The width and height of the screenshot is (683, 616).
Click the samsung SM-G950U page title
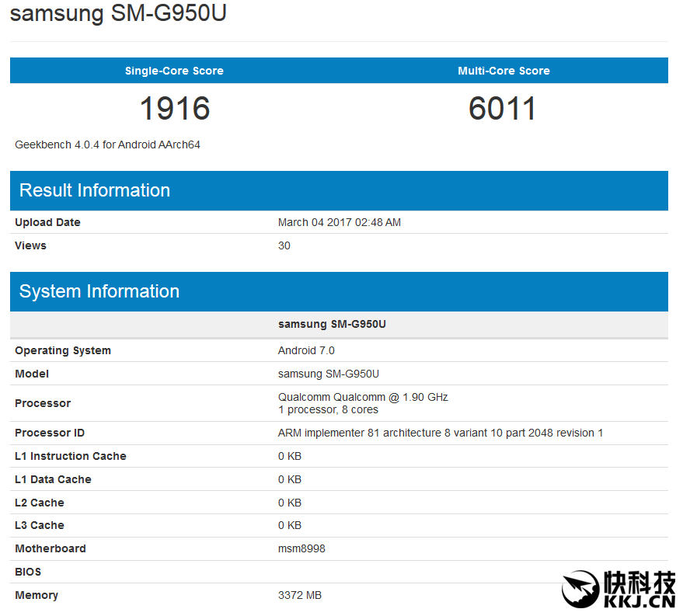[x=118, y=14]
